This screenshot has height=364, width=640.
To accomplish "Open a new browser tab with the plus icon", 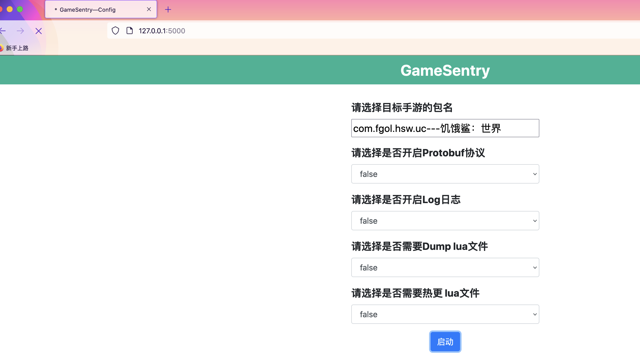I will coord(168,9).
